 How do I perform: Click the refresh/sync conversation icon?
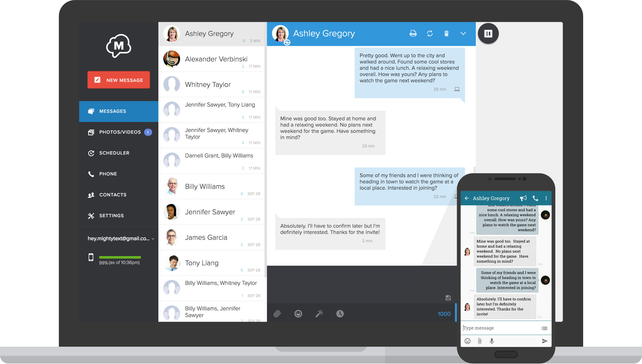click(430, 34)
